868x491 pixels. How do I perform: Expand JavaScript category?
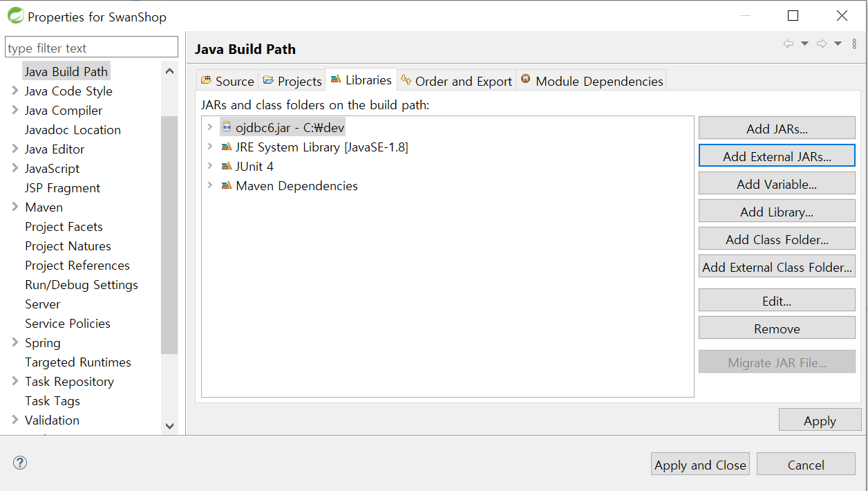coord(15,168)
